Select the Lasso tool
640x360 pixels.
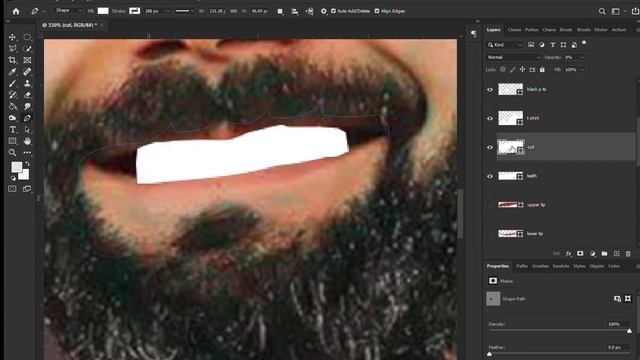[x=13, y=49]
